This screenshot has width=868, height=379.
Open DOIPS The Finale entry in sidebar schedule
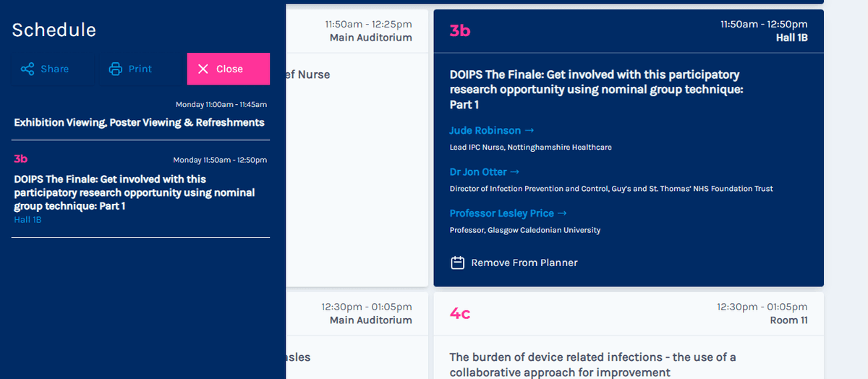click(x=134, y=192)
